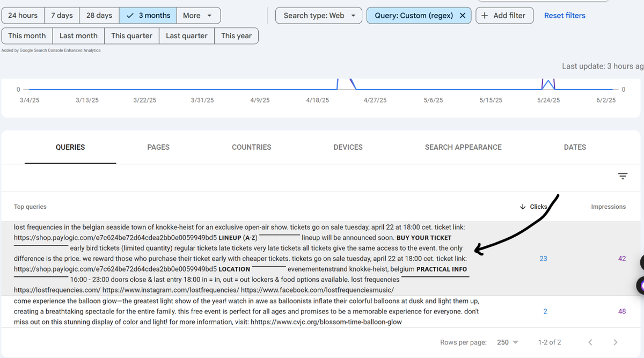
Task: Click the plus icon on Add filter
Action: click(486, 16)
